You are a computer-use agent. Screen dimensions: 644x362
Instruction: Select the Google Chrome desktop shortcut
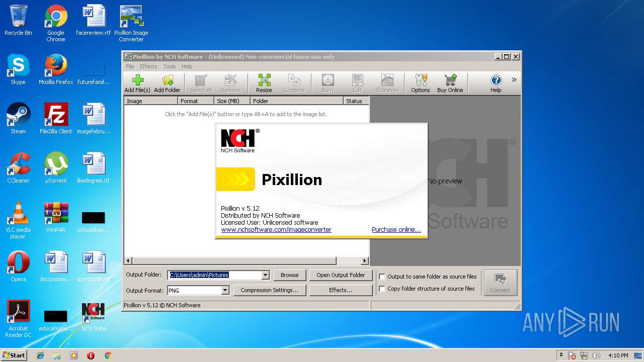pyautogui.click(x=56, y=24)
